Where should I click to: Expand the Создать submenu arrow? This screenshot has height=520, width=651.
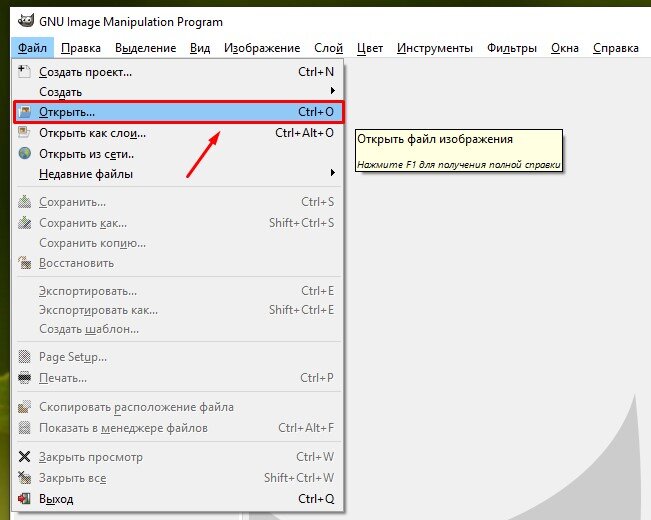(332, 91)
